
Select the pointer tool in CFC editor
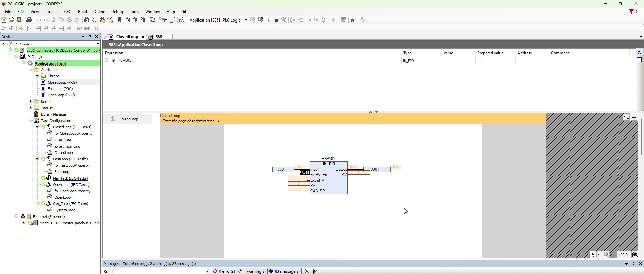click(x=593, y=255)
